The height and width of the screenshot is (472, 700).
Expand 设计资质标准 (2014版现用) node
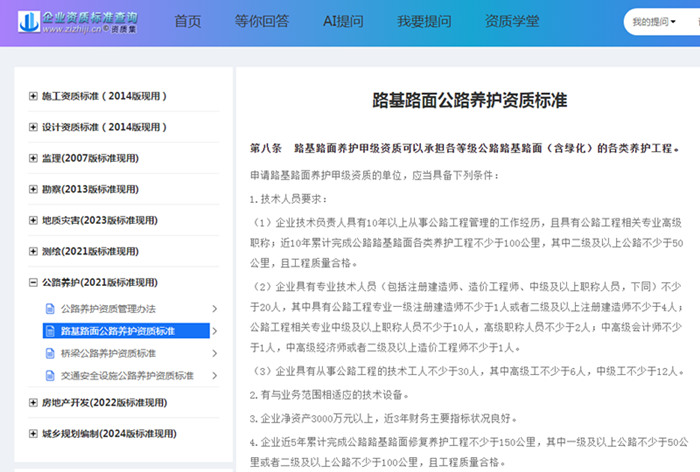(33, 128)
